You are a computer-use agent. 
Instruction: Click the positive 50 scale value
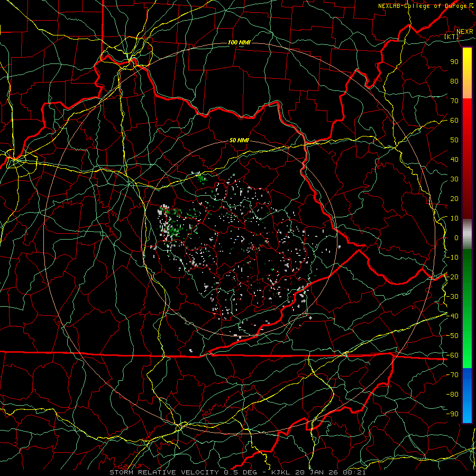(x=454, y=140)
